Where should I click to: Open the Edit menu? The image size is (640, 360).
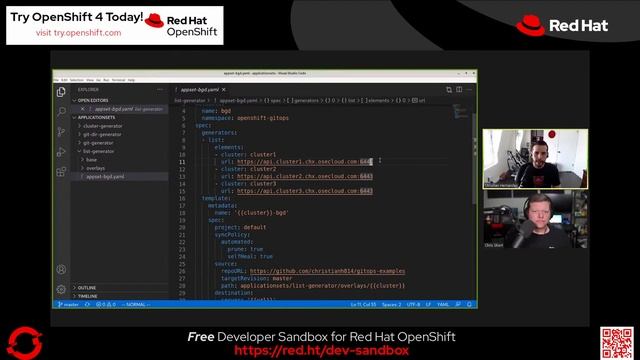point(64,80)
